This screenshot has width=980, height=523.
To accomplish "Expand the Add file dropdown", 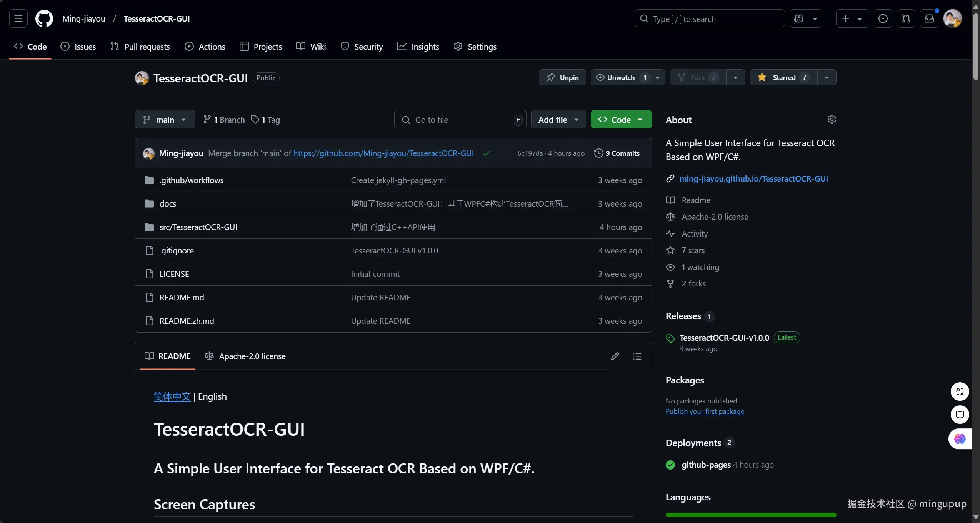I will click(558, 120).
